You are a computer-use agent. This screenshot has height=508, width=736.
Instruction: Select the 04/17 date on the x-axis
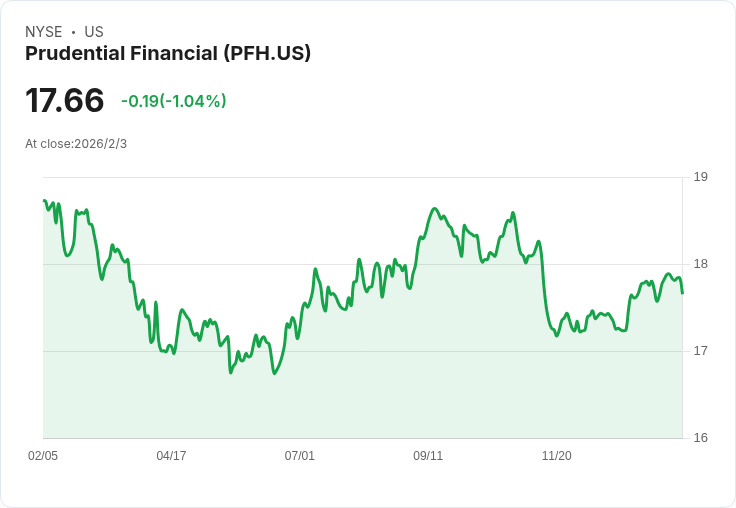(171, 456)
